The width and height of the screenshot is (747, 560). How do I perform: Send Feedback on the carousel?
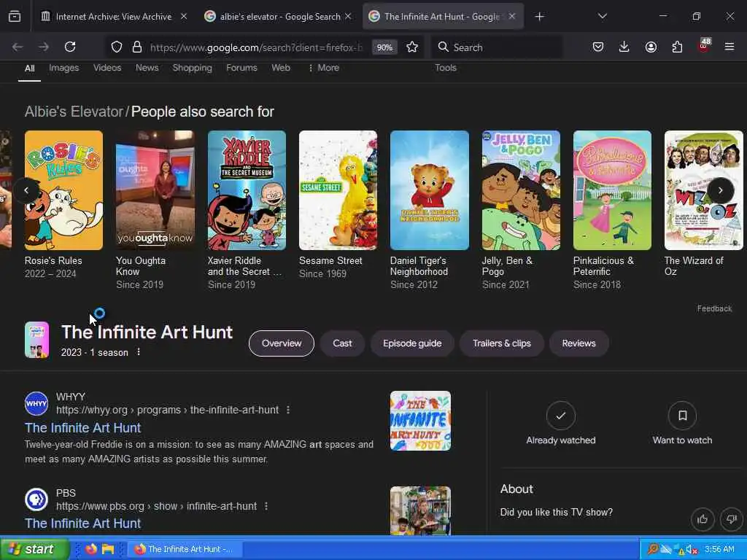pos(714,308)
